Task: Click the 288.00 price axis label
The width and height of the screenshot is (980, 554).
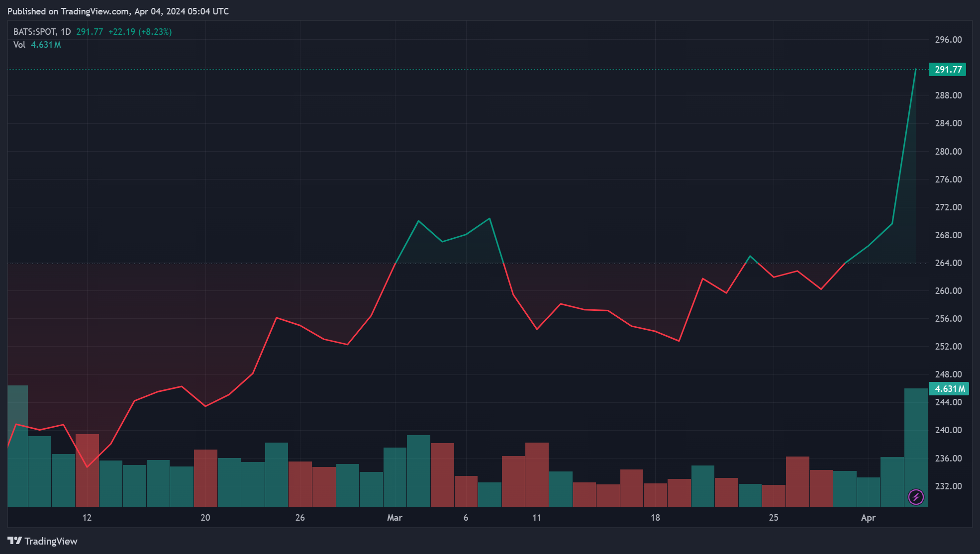Action: pos(948,95)
